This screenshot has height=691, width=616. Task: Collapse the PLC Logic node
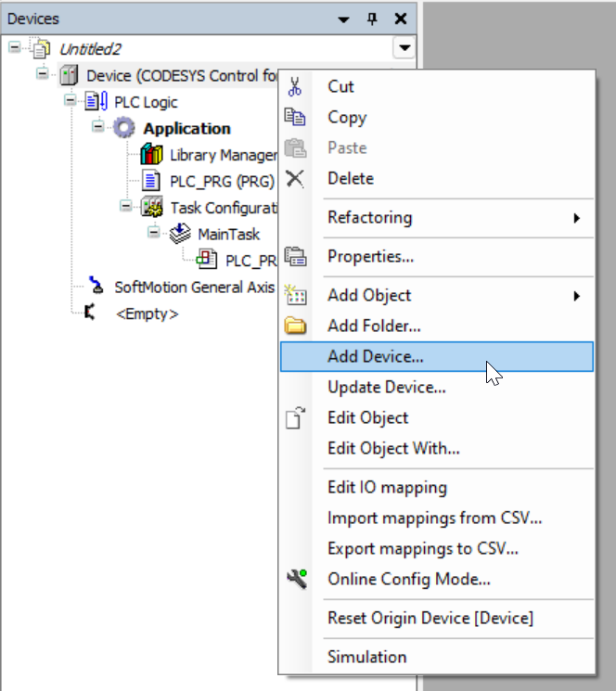tap(71, 100)
